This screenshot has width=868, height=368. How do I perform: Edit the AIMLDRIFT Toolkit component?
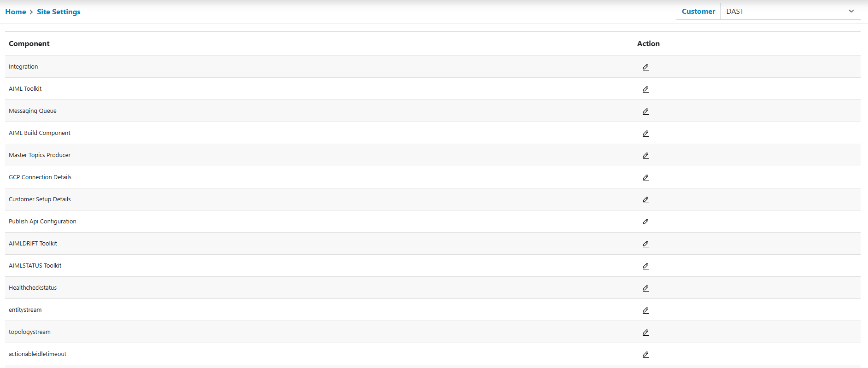coord(645,244)
